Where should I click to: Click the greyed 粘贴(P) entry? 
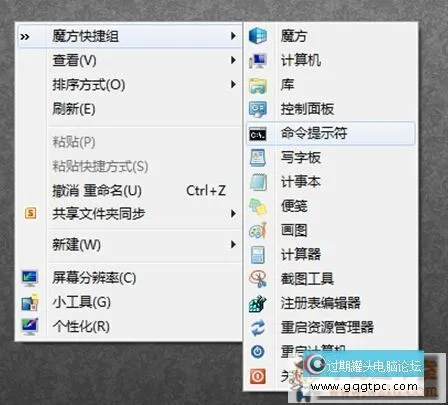74,142
